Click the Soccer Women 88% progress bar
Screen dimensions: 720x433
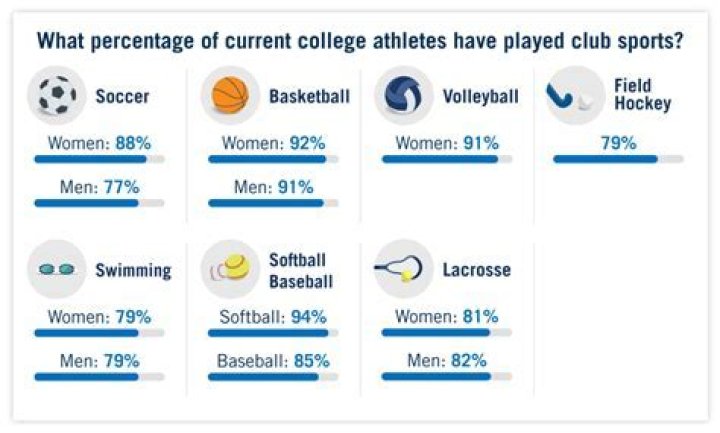(x=99, y=159)
